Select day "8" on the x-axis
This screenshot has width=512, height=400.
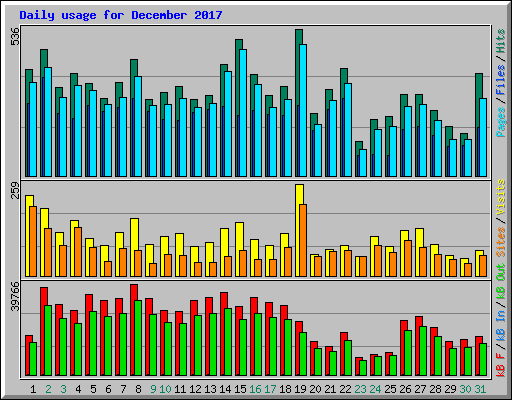(138, 389)
